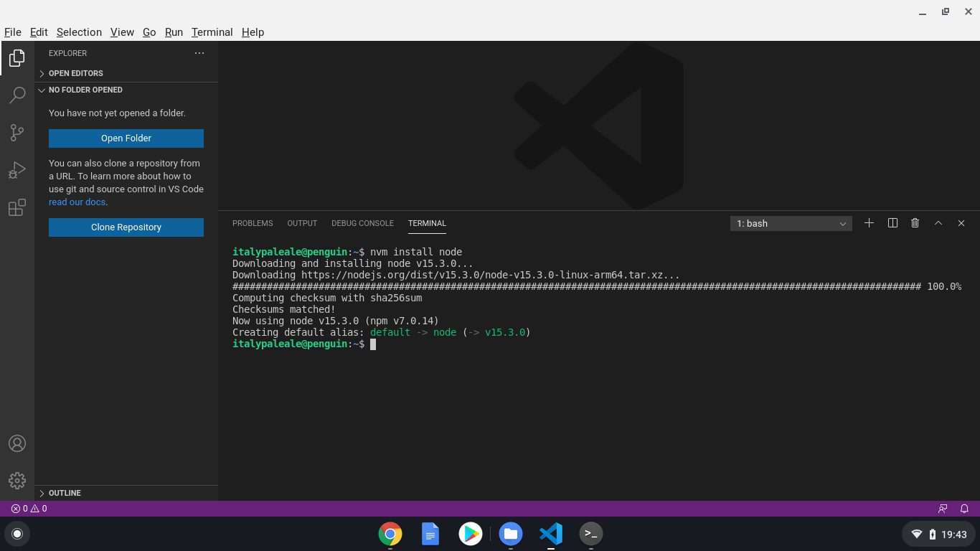Maximize the panel with chevron icon
This screenshot has width=980, height=551.
938,223
